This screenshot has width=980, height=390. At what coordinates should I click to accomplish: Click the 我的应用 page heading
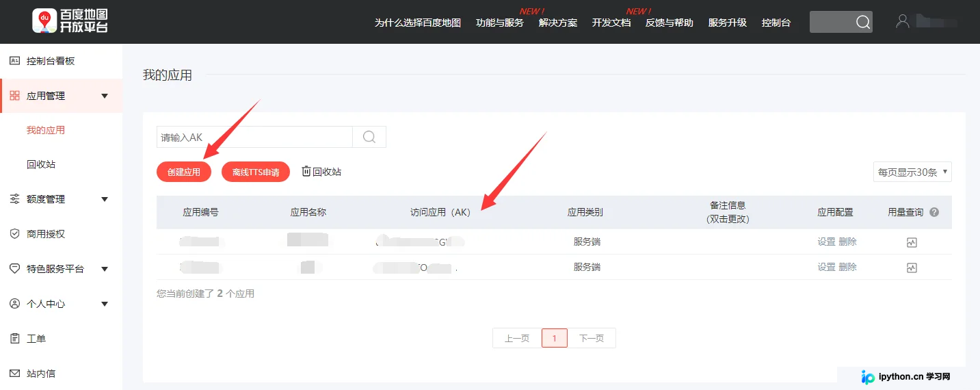click(168, 75)
